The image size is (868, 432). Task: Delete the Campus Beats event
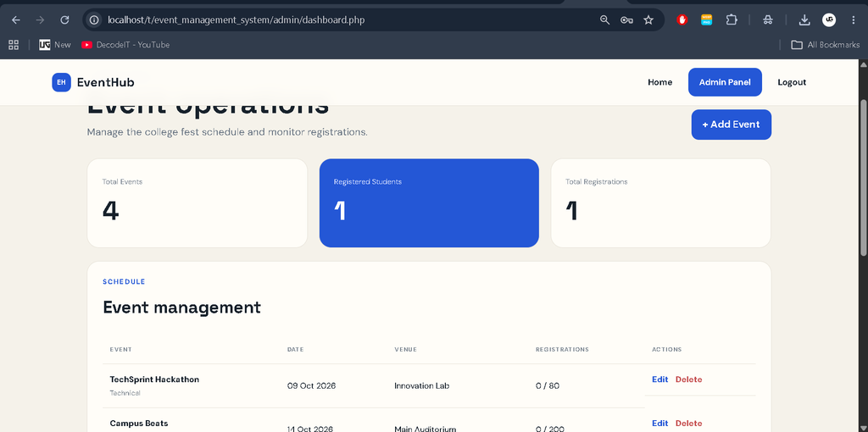click(x=688, y=424)
